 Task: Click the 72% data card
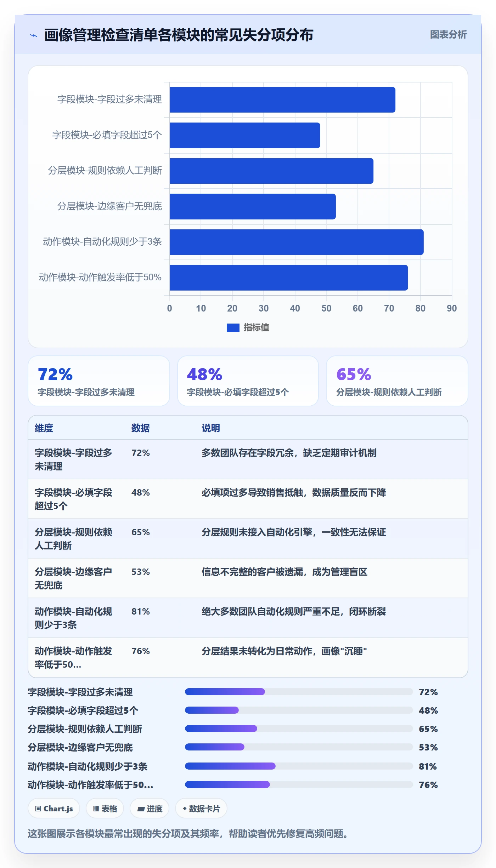(x=99, y=381)
